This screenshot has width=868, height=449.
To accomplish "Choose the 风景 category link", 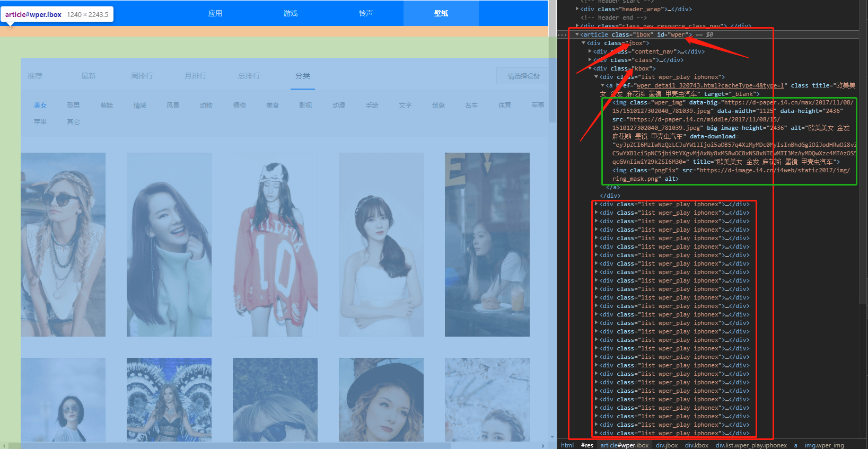I will pyautogui.click(x=173, y=105).
